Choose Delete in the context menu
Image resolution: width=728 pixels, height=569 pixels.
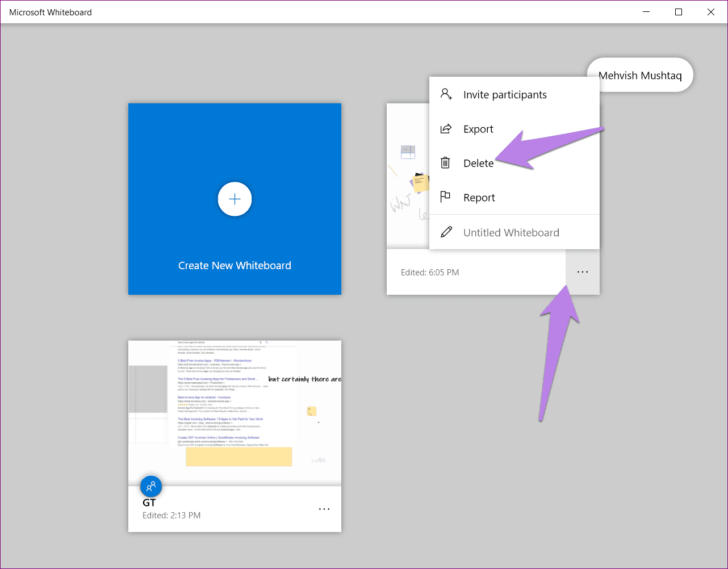click(x=514, y=163)
